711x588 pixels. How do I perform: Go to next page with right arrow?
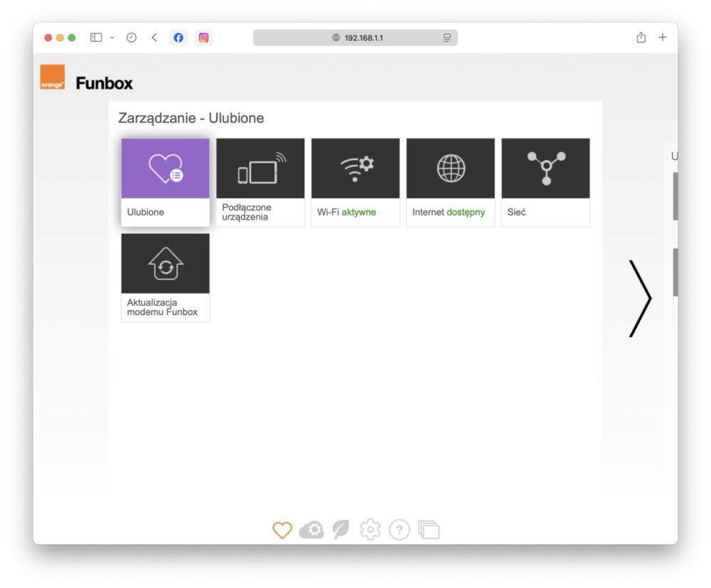point(640,299)
